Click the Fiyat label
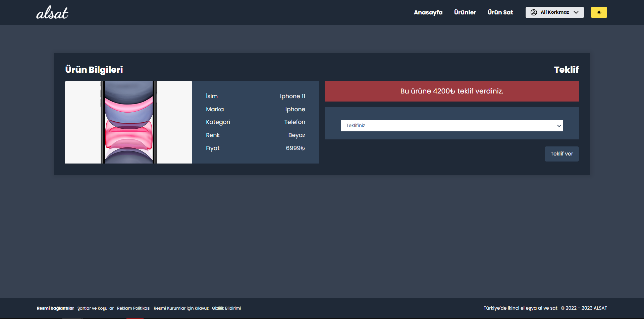The image size is (644, 319). [x=213, y=148]
